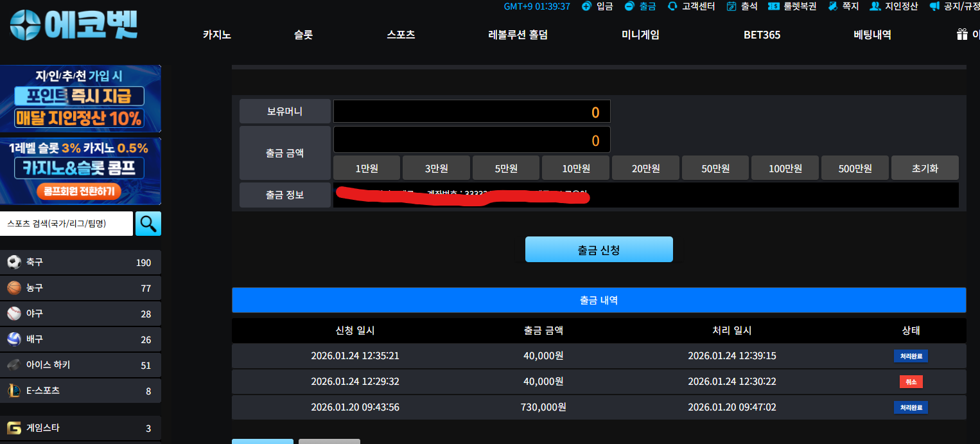Viewport: 980px width, 444px height.
Task: Expand the 축구 soccer category in sidebar
Action: 81,262
